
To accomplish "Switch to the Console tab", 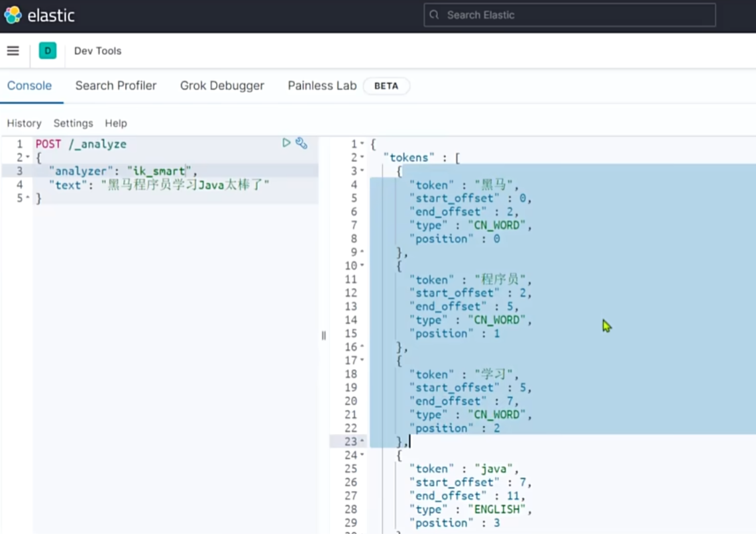I will [29, 85].
